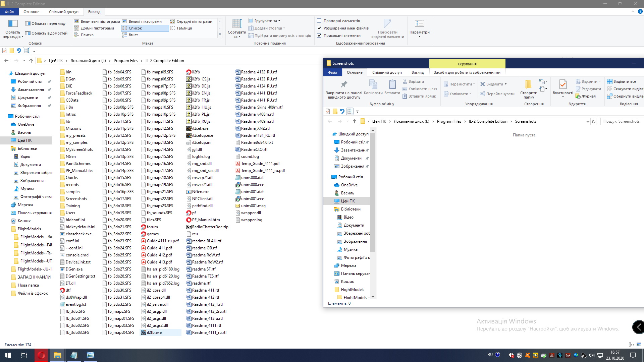The width and height of the screenshot is (644, 362).
Task: Click the Пошук: Screenshots search field
Action: tap(621, 121)
